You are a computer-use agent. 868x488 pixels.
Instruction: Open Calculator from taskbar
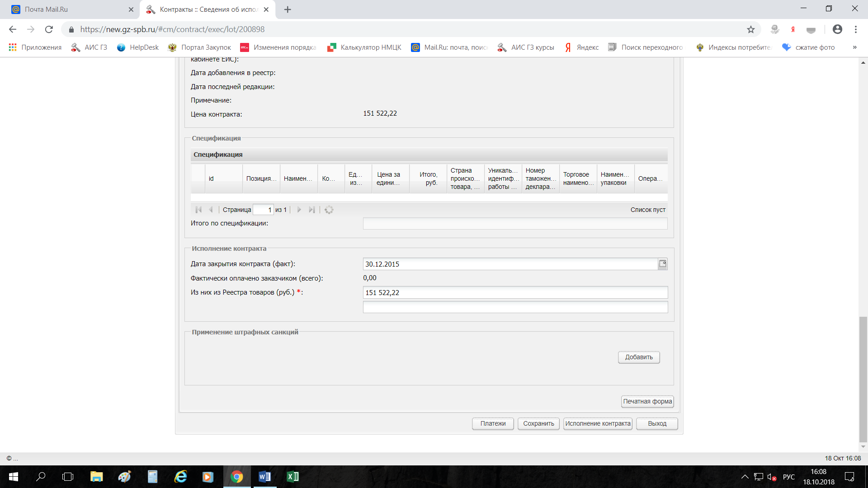[x=152, y=477]
